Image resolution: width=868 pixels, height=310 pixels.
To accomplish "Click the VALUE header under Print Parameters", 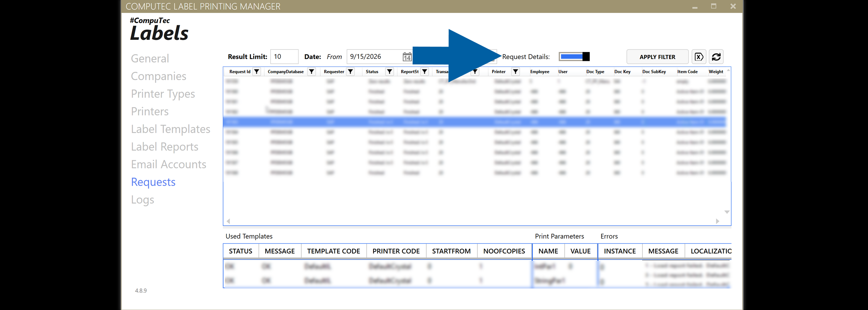I will tap(581, 251).
